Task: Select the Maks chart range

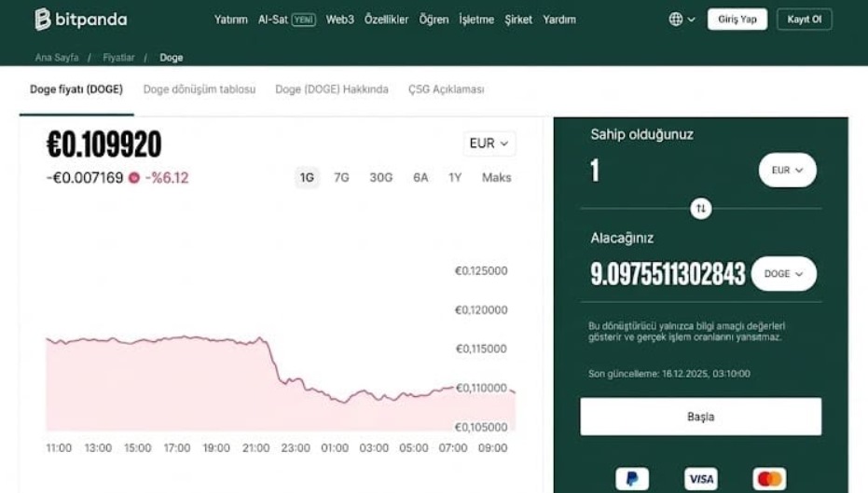Action: pos(497,178)
